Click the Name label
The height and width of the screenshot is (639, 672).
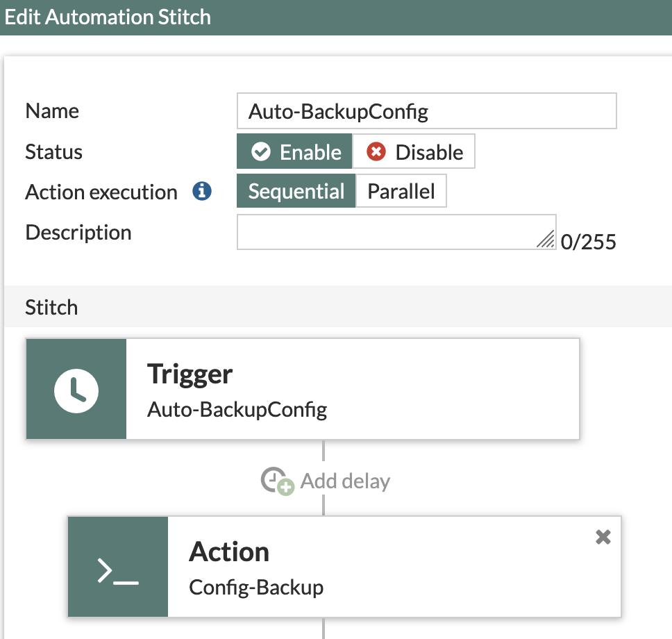[52, 111]
